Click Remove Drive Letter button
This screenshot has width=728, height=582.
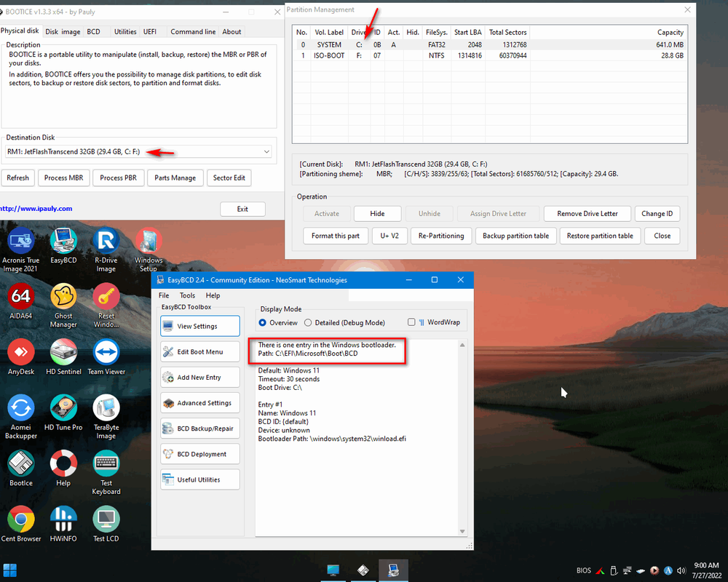[x=587, y=213]
